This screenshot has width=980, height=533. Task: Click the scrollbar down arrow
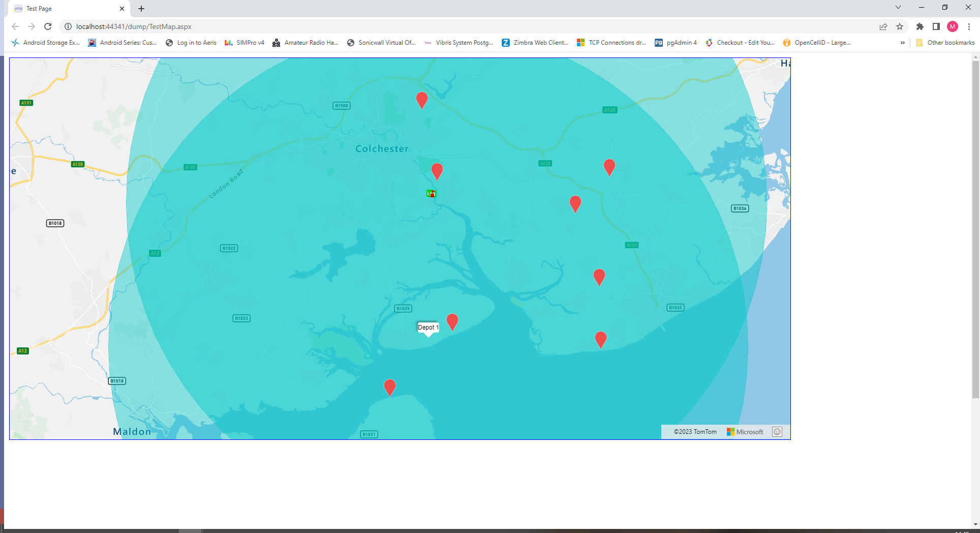click(x=975, y=524)
